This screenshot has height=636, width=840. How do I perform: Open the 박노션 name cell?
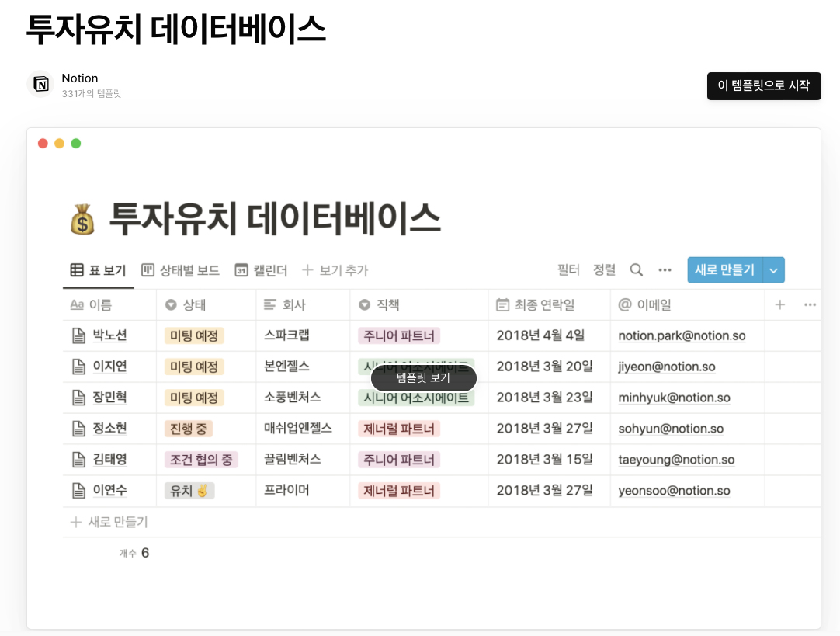click(x=109, y=335)
